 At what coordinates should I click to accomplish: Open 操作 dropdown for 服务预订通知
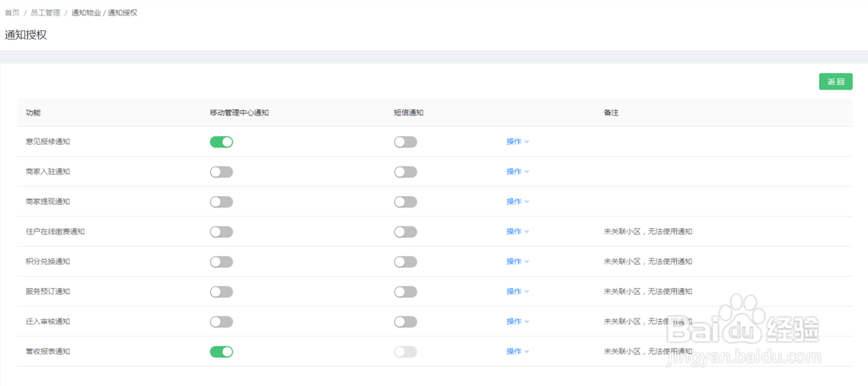tap(517, 291)
